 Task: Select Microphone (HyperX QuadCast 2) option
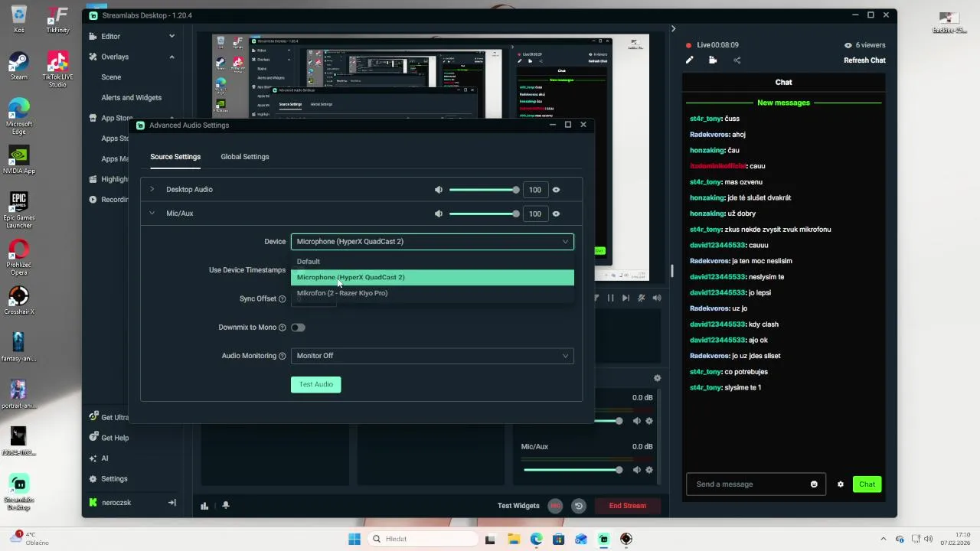click(x=432, y=277)
